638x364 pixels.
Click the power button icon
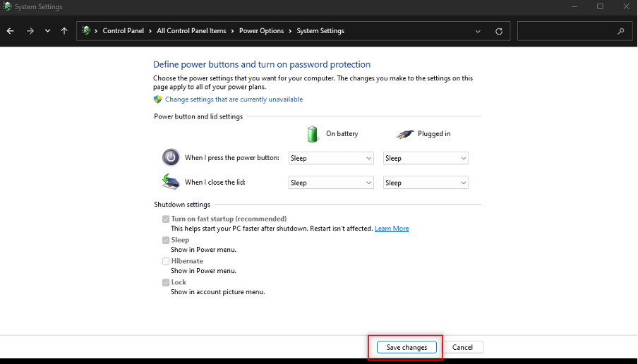pos(171,157)
